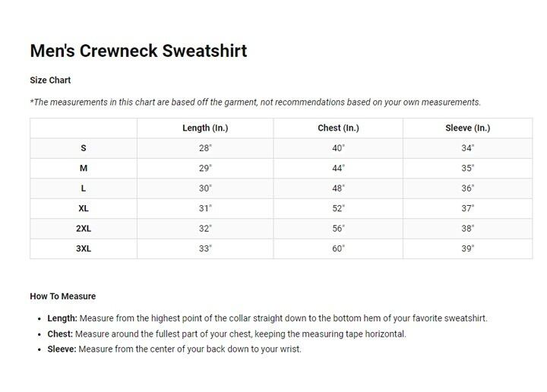Click the 44" chest cell for size M
This screenshot has height=392, width=547.
338,168
